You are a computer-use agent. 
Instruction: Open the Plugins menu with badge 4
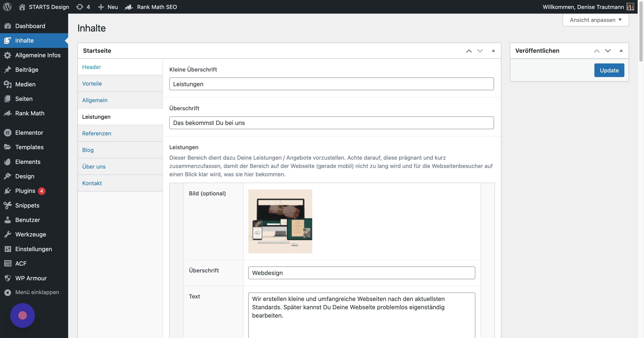pyautogui.click(x=34, y=191)
